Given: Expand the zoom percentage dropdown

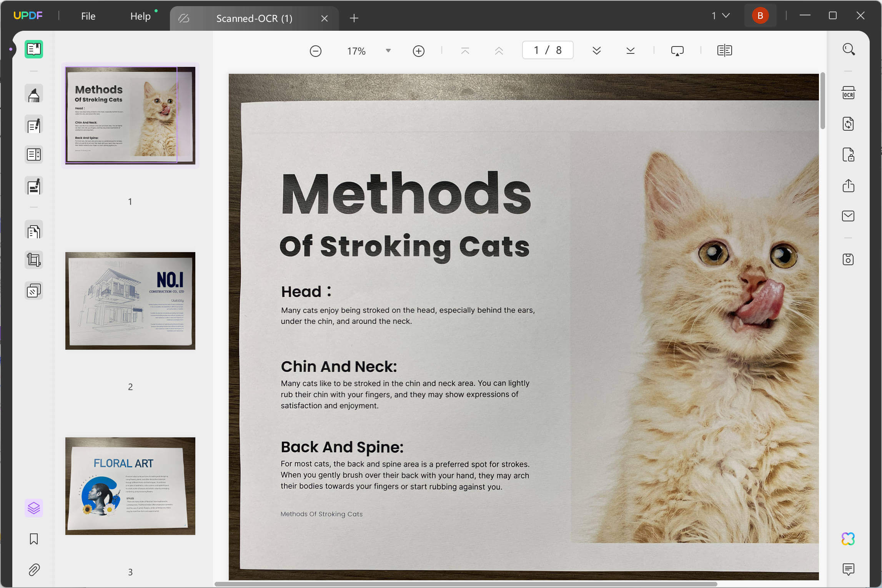Looking at the screenshot, I should point(388,51).
